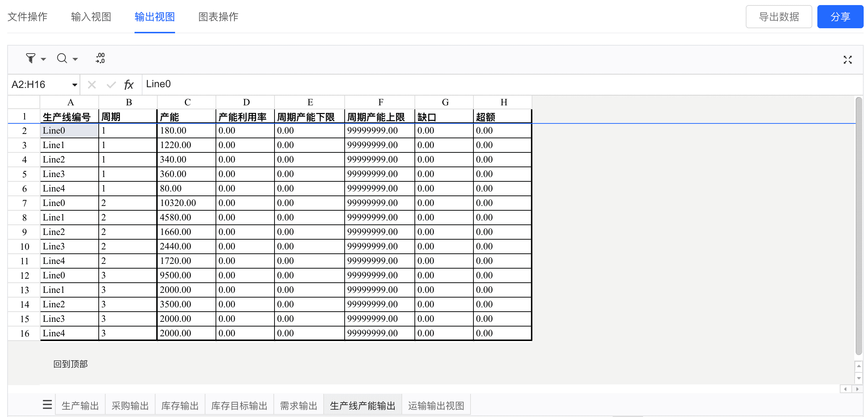868x417 pixels.
Task: Open the 库存输出 sheet tab
Action: click(x=180, y=405)
